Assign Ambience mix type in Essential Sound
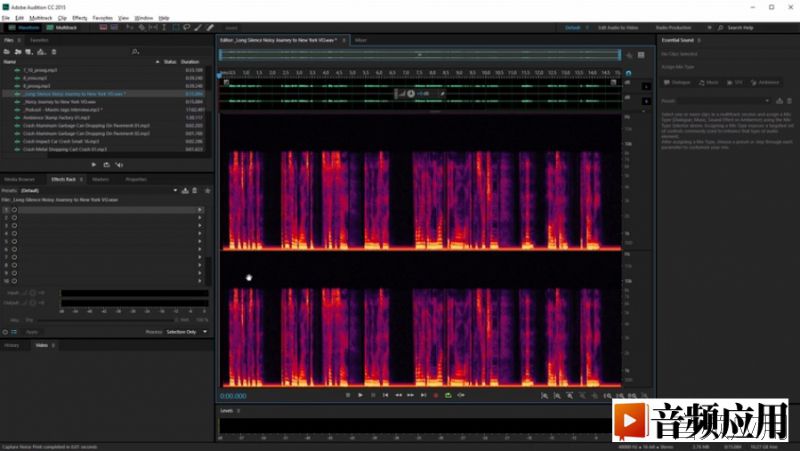 765,82
